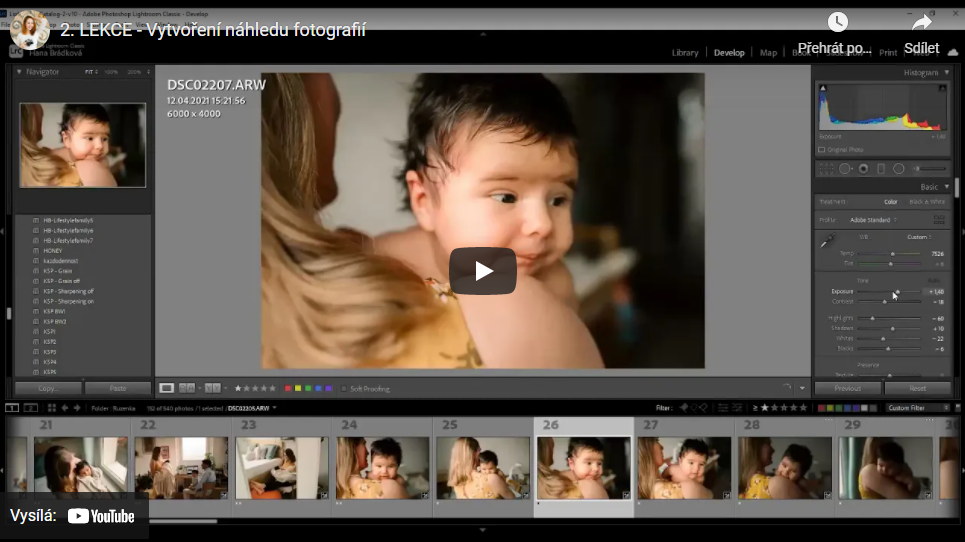Image resolution: width=965 pixels, height=542 pixels.
Task: Enable the Soft Proofing checkbox
Action: tap(344, 389)
